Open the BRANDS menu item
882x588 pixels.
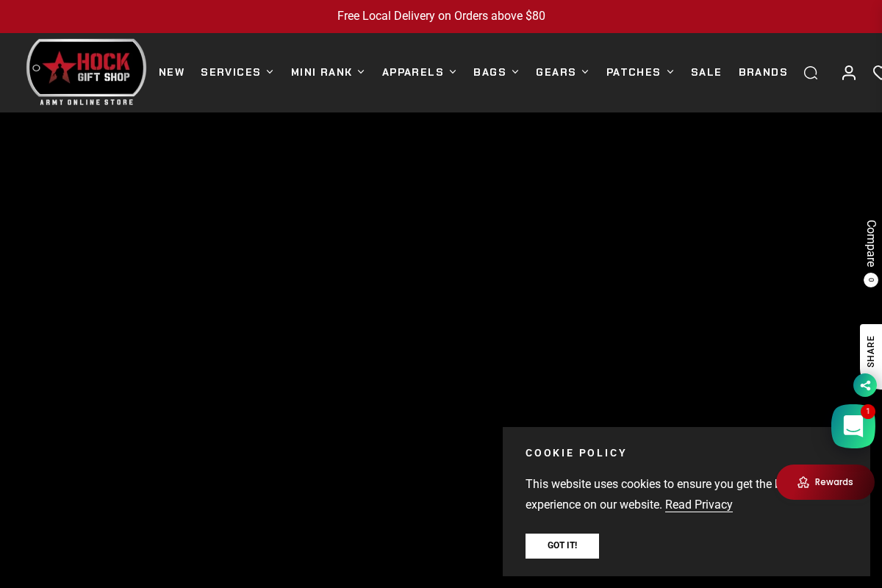point(763,72)
